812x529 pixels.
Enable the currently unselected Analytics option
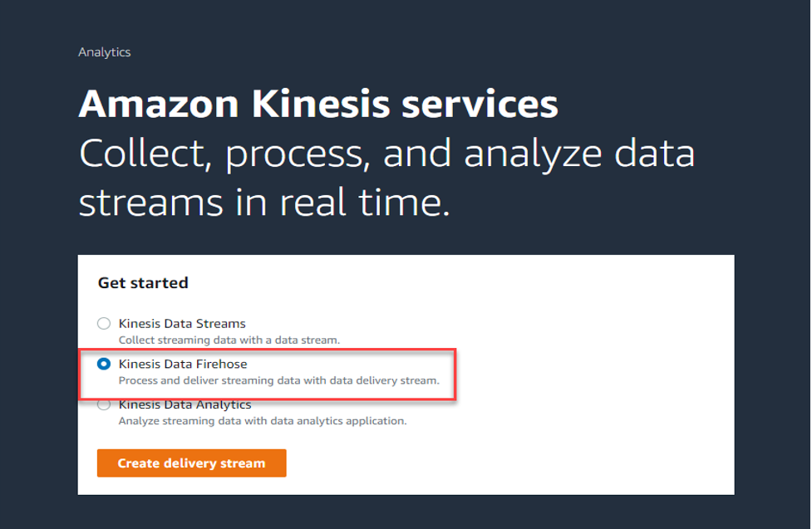[103, 404]
